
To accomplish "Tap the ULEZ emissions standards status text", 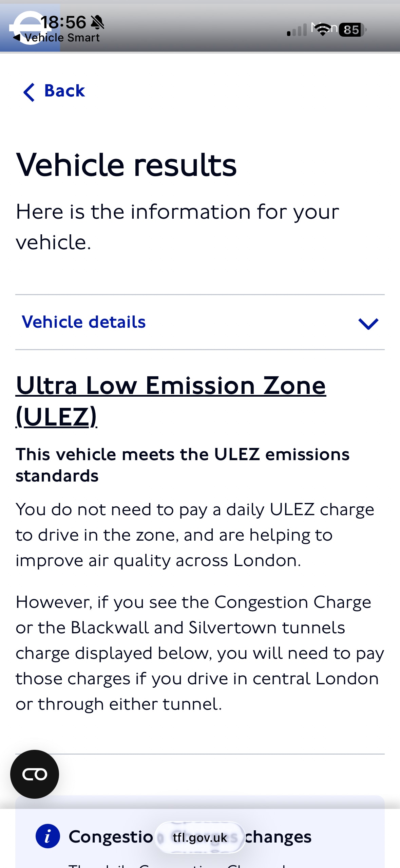I will click(x=182, y=465).
